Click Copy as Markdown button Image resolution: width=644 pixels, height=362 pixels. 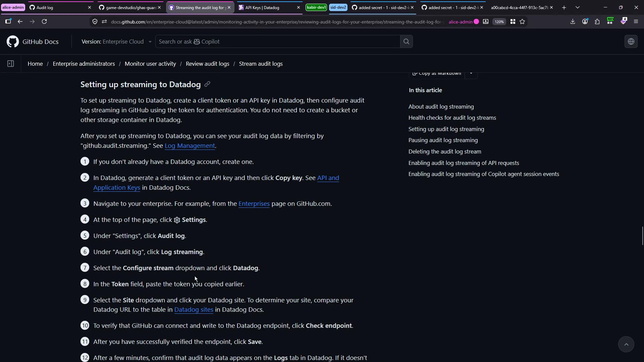[x=436, y=74]
